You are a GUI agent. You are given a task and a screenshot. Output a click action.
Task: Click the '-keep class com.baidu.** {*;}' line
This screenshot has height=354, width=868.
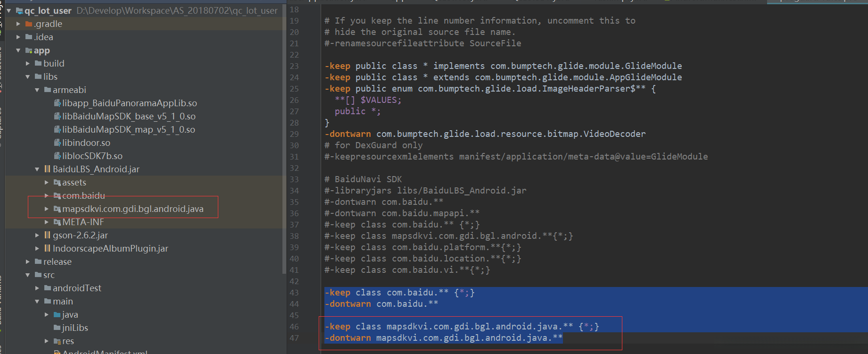pyautogui.click(x=399, y=293)
